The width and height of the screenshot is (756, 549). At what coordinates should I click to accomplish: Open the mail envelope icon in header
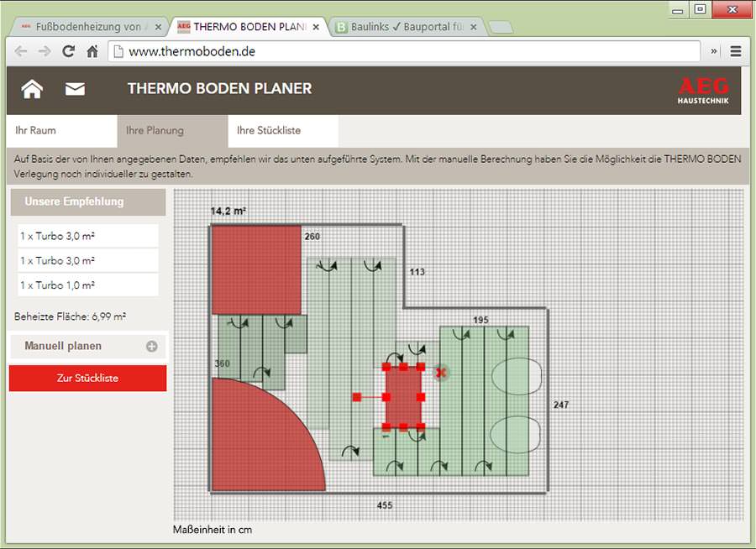click(76, 89)
